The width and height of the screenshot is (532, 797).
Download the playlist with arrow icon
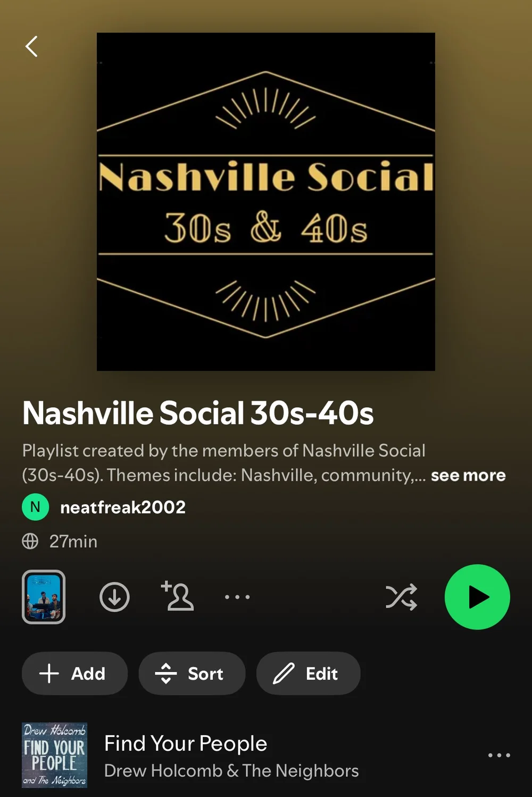[114, 597]
